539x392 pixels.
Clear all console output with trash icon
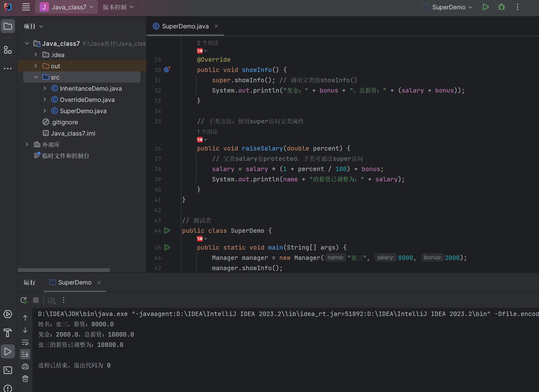pyautogui.click(x=25, y=379)
